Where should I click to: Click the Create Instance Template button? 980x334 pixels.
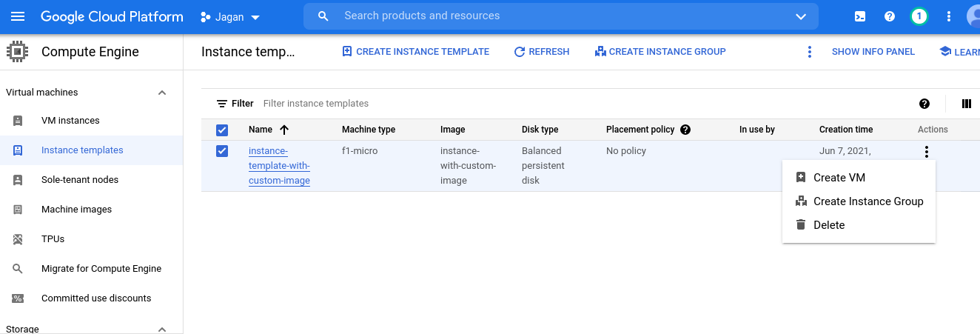[x=415, y=52]
